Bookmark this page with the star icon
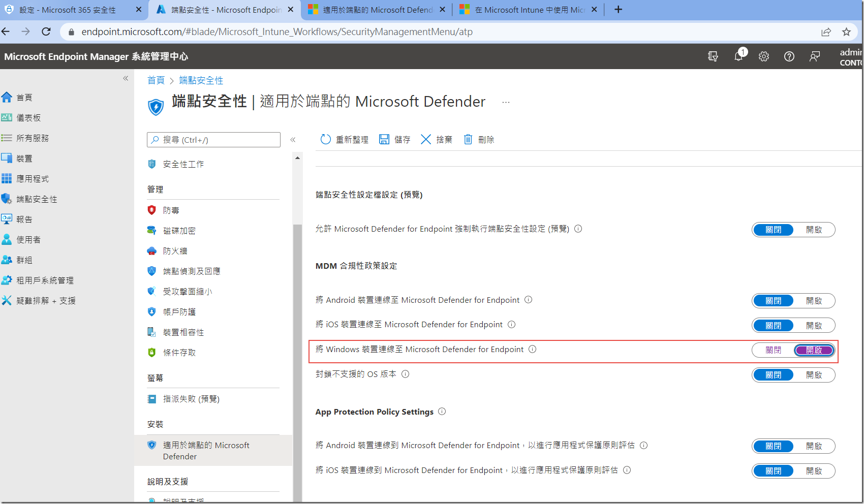The image size is (864, 504). point(846,32)
